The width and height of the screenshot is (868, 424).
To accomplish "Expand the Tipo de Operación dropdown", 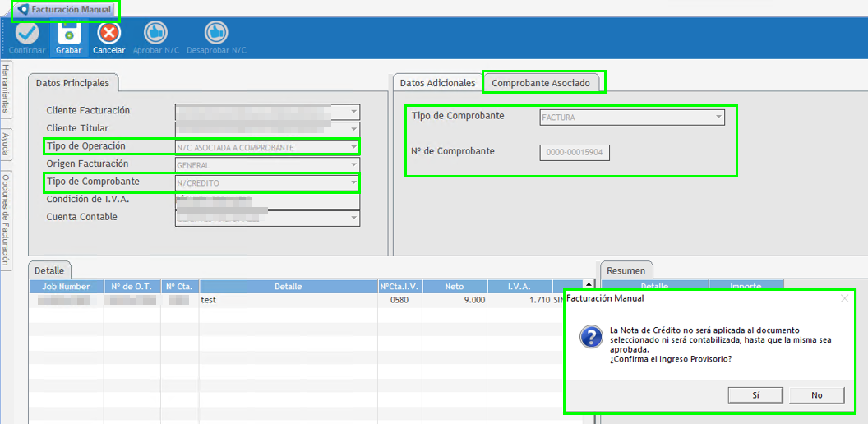I will pyautogui.click(x=353, y=147).
